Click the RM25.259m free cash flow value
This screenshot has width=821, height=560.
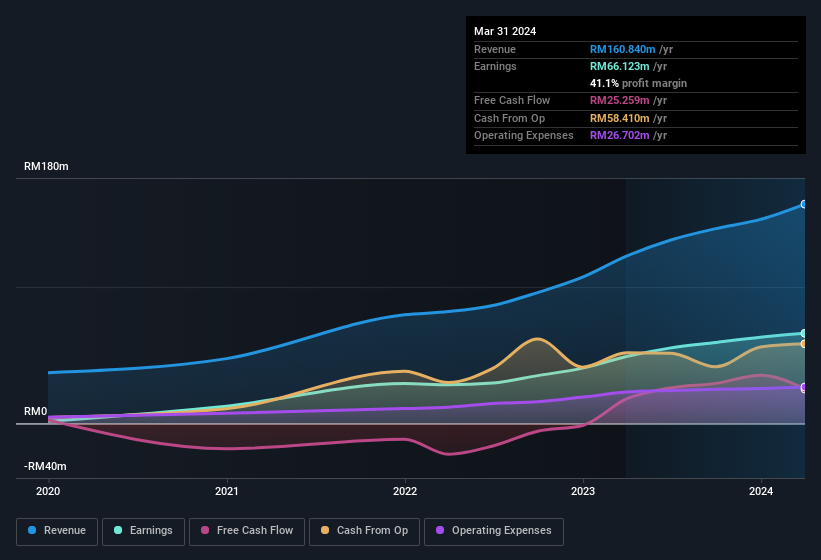pyautogui.click(x=619, y=100)
